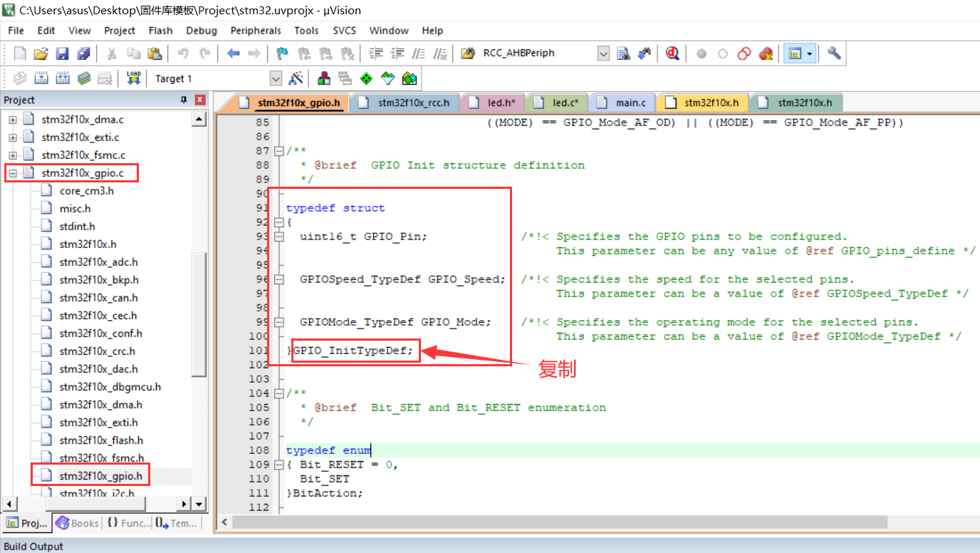Launch the Pack Installer icon
Image resolution: width=980 pixels, height=553 pixels.
click(410, 78)
